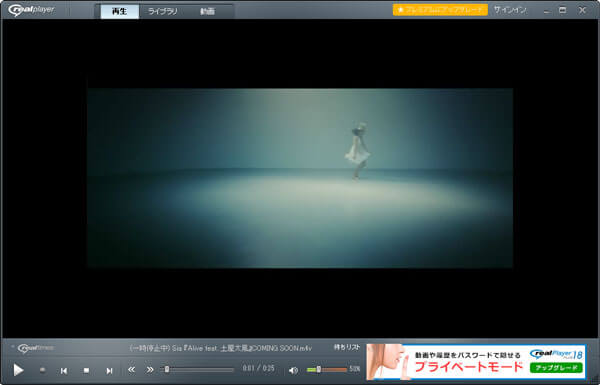
Task: Mute audio with the speaker icon
Action: 293,370
